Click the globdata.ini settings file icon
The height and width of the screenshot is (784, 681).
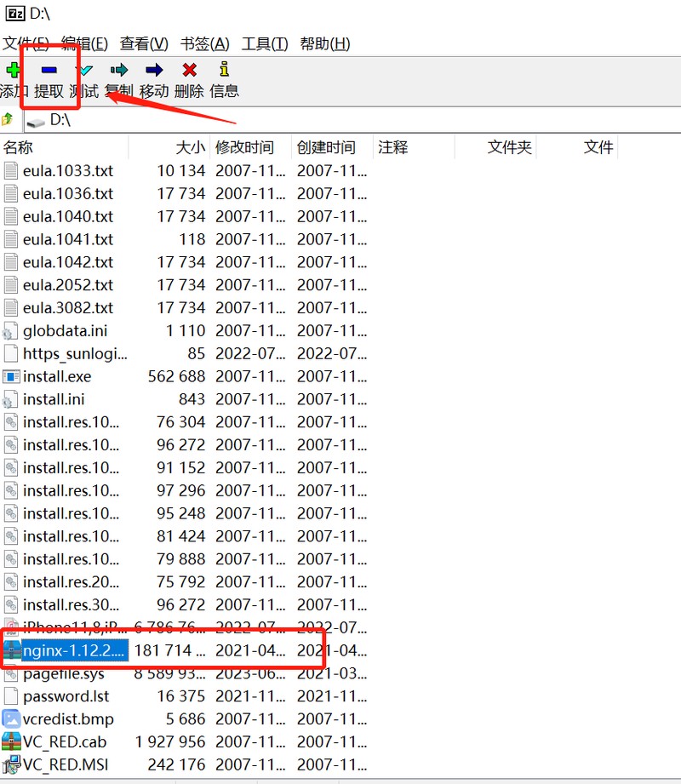point(10,331)
